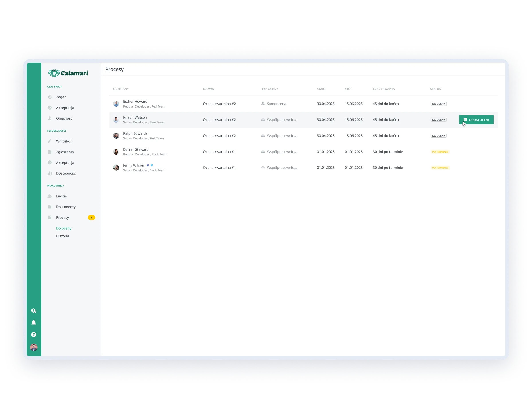Click PO TERMINIE status in Jenny Wilson row
The image size is (532, 399).
pyautogui.click(x=440, y=168)
